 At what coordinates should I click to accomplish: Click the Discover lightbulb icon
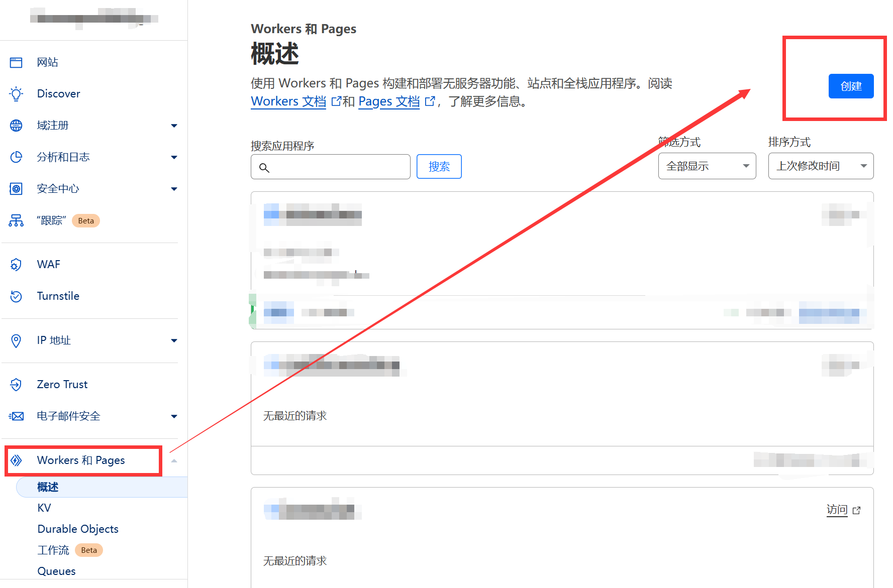point(16,94)
